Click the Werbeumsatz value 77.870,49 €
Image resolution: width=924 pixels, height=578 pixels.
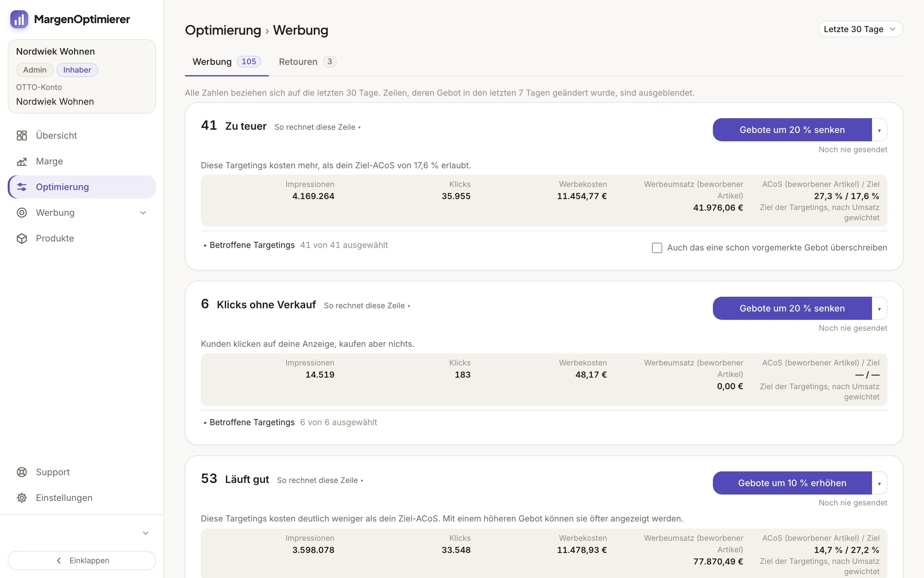click(718, 562)
